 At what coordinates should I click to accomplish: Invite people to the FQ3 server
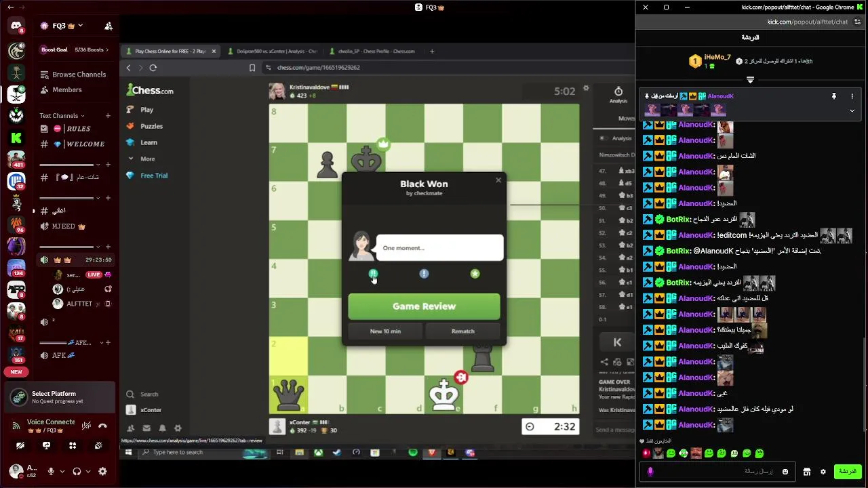pyautogui.click(x=108, y=26)
